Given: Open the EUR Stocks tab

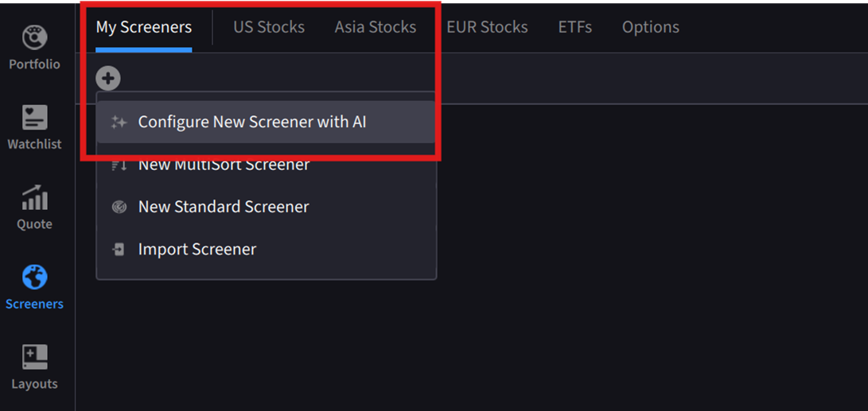Looking at the screenshot, I should tap(487, 27).
